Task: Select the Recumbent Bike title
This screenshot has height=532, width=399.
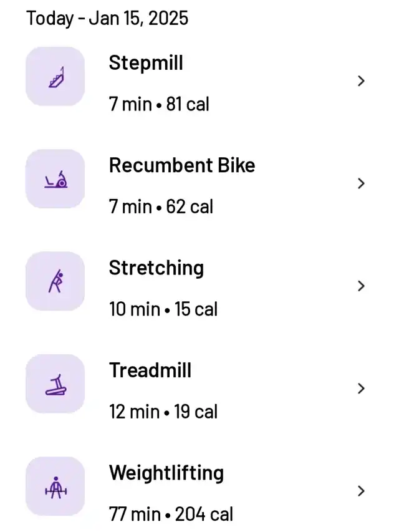Action: point(182,165)
